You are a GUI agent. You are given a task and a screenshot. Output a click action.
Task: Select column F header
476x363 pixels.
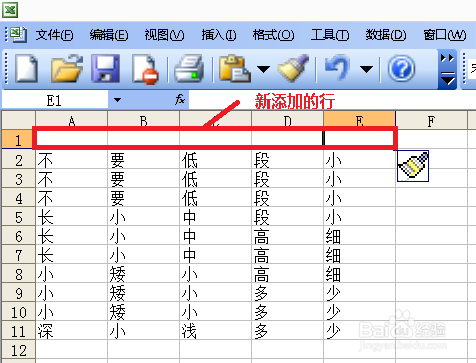431,120
